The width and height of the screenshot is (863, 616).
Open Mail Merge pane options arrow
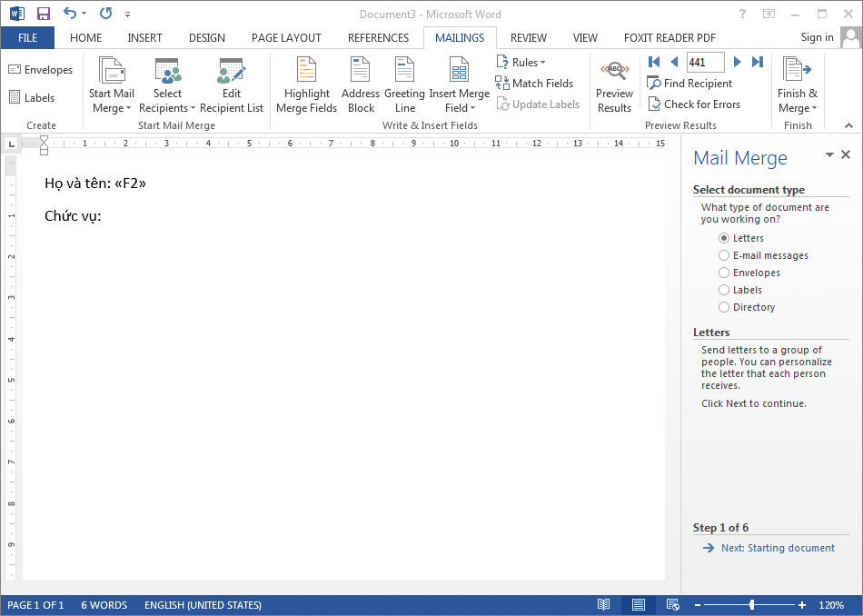(x=829, y=155)
